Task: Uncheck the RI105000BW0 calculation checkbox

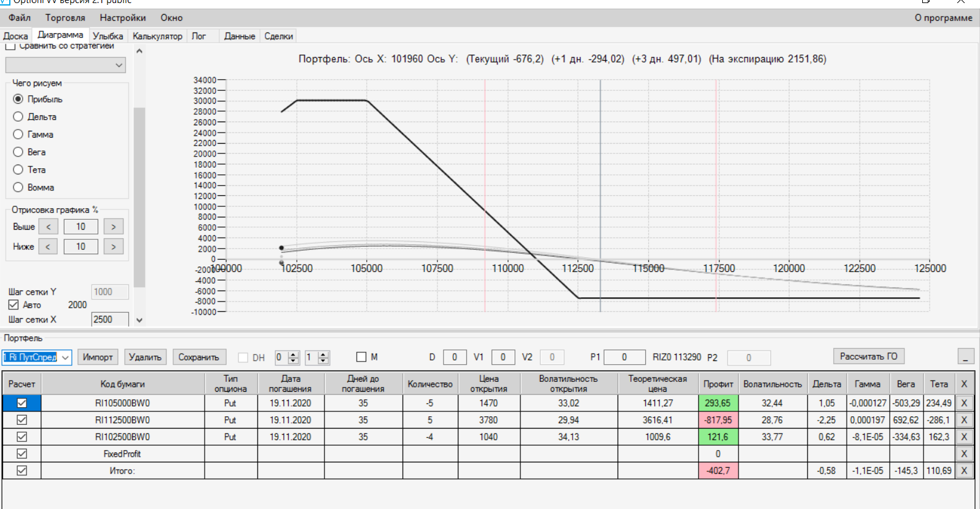Action: pos(22,403)
